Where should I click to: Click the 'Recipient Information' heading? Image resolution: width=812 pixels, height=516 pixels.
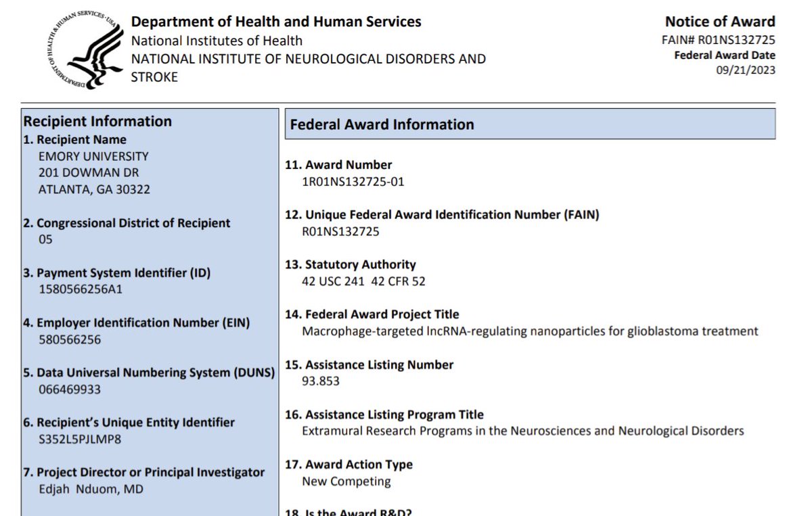(x=97, y=122)
